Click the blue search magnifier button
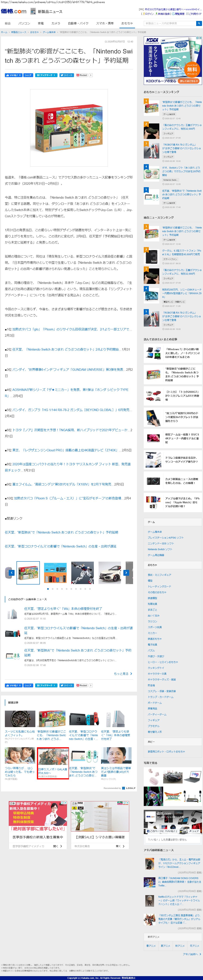Image resolution: width=203 pixels, height=980 pixels. click(x=199, y=23)
